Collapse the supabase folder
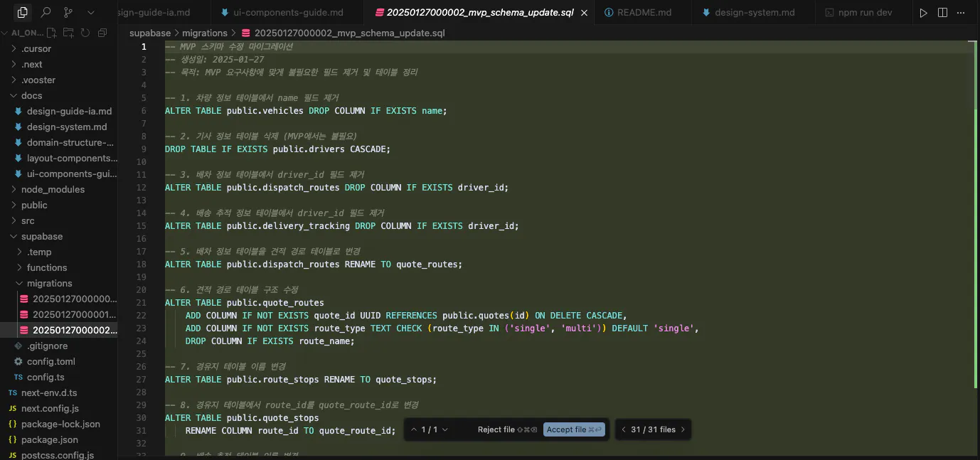Viewport: 980px width, 460px height. point(59,237)
